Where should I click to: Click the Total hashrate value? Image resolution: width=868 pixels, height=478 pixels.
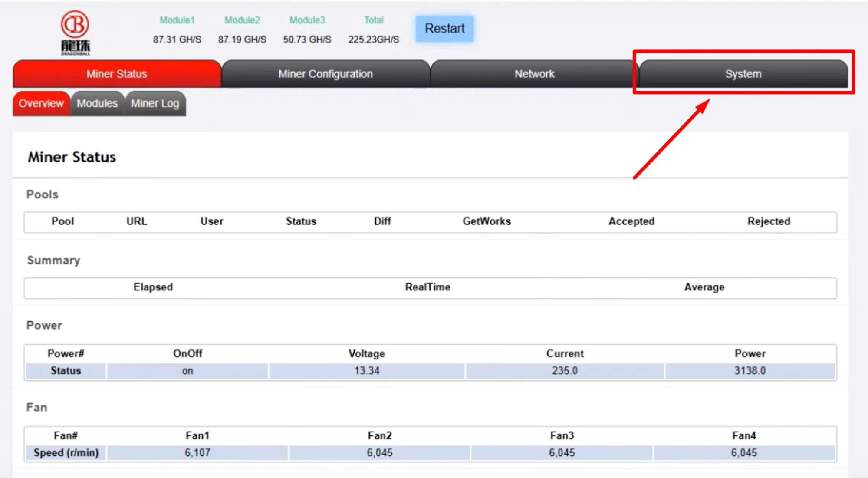point(374,40)
